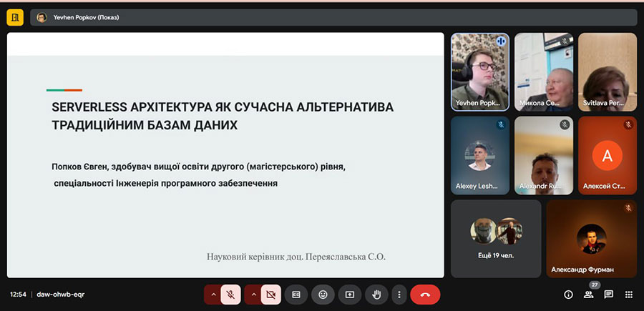Click Yevhen Popkov avatar in presenter bar
644x311 pixels.
click(42, 18)
